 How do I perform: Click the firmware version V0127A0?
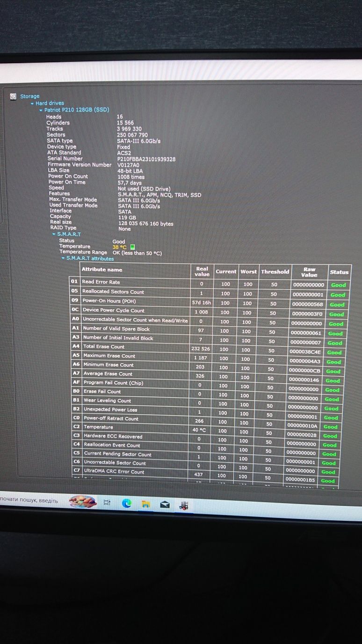[x=128, y=165]
